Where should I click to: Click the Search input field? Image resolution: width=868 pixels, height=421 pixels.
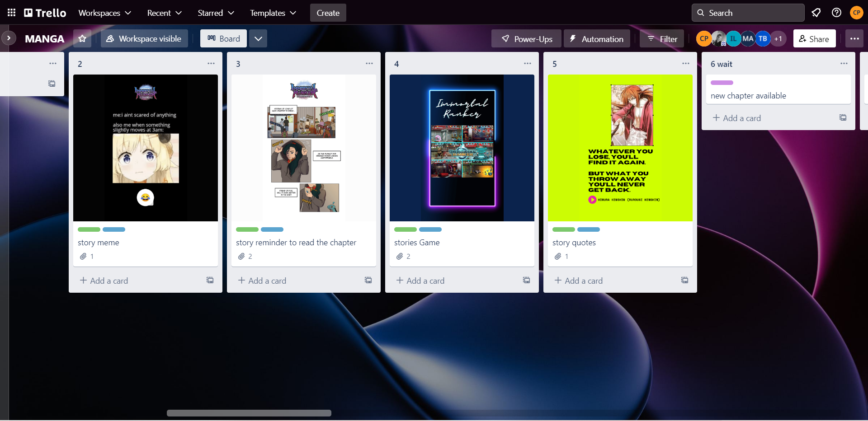[x=748, y=13]
